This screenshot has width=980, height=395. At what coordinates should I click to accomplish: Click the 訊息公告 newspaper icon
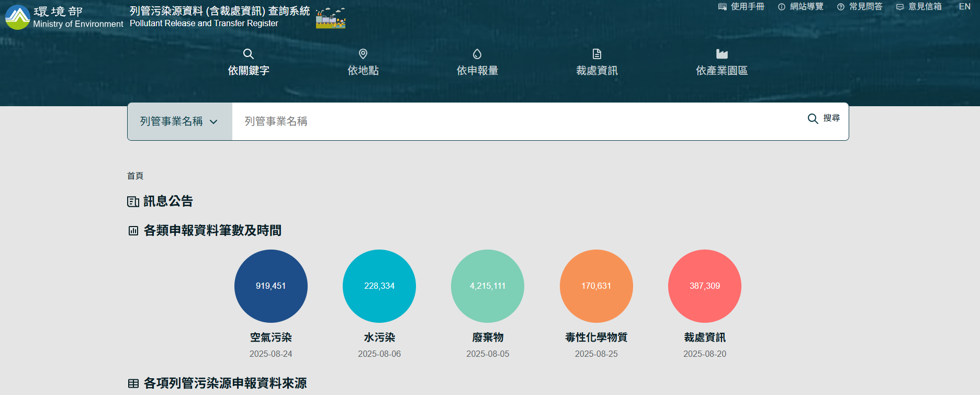coord(133,201)
